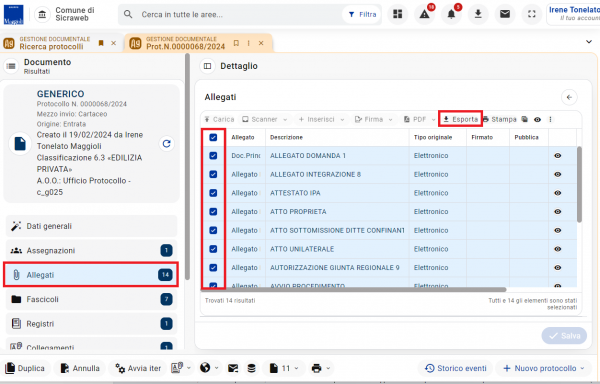The height and width of the screenshot is (384, 600).
Task: Uncheck the select-all checkbox in the table header
Action: (x=213, y=137)
